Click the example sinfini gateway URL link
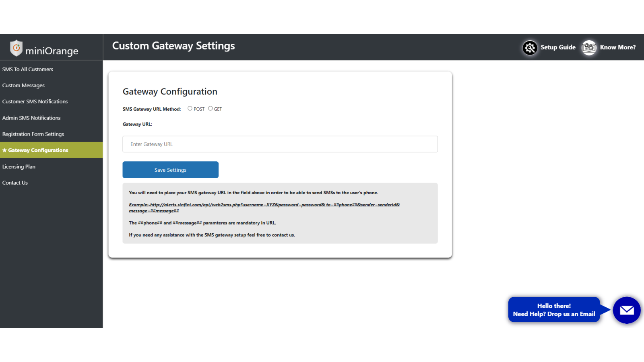The image size is (644, 362). pos(264,205)
